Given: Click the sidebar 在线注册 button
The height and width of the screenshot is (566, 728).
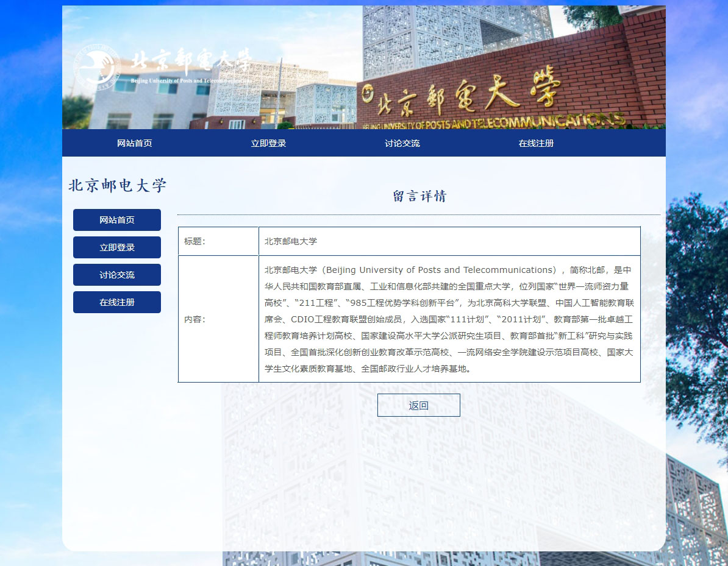Looking at the screenshot, I should tap(117, 302).
